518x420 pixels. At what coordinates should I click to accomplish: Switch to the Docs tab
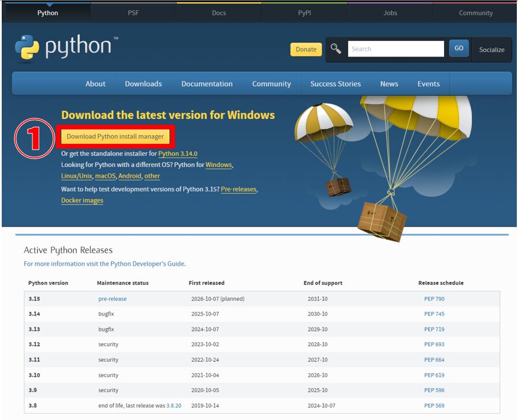pyautogui.click(x=218, y=12)
